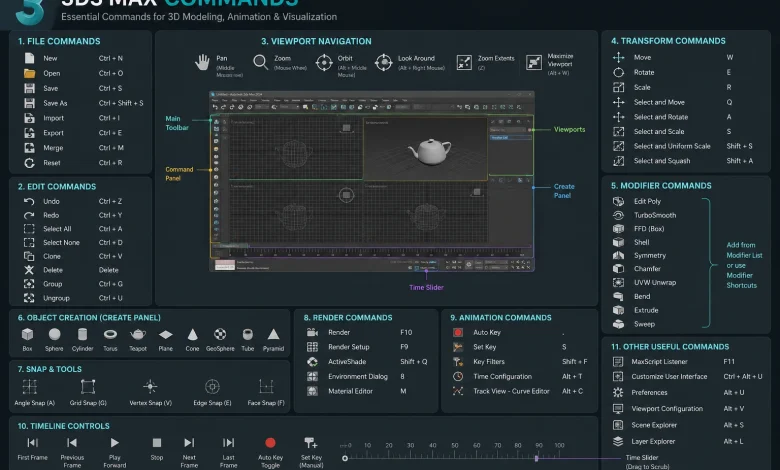
Task: Click the Set Key manual icon
Action: pos(310,443)
